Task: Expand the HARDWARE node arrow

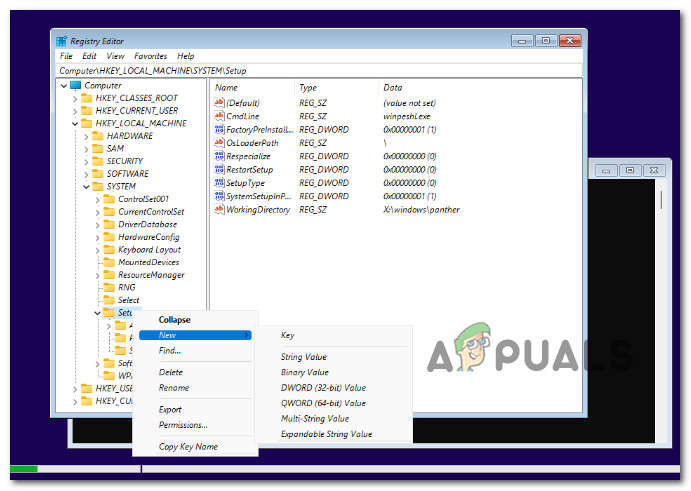Action: pyautogui.click(x=86, y=136)
